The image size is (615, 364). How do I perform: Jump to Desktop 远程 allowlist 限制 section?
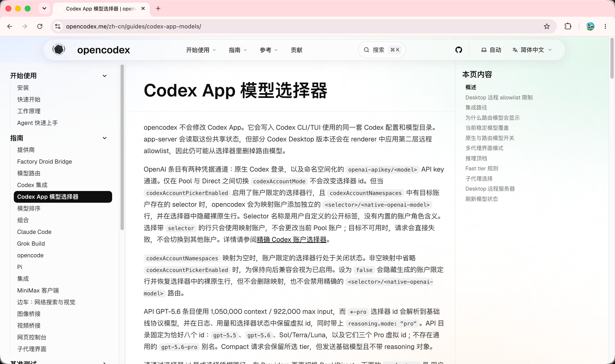pos(499,98)
